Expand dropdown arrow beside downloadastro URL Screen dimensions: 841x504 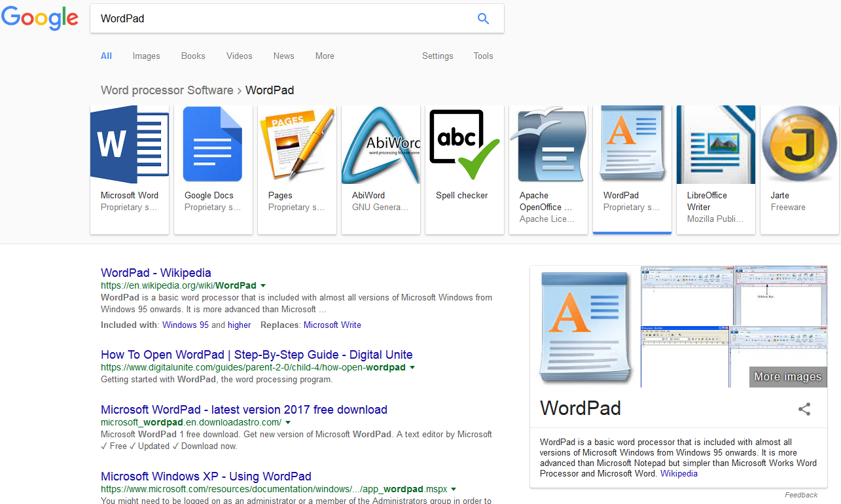(x=288, y=423)
